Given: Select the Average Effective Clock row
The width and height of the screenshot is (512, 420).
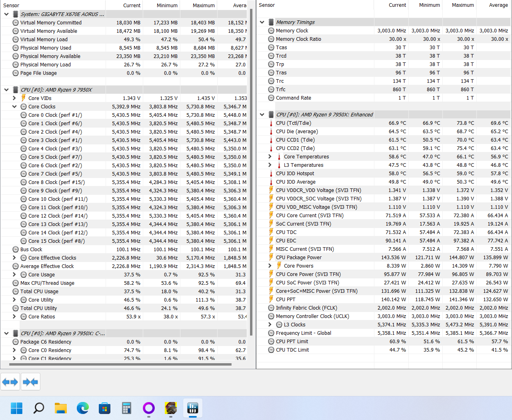Looking at the screenshot, I should click(x=124, y=266).
